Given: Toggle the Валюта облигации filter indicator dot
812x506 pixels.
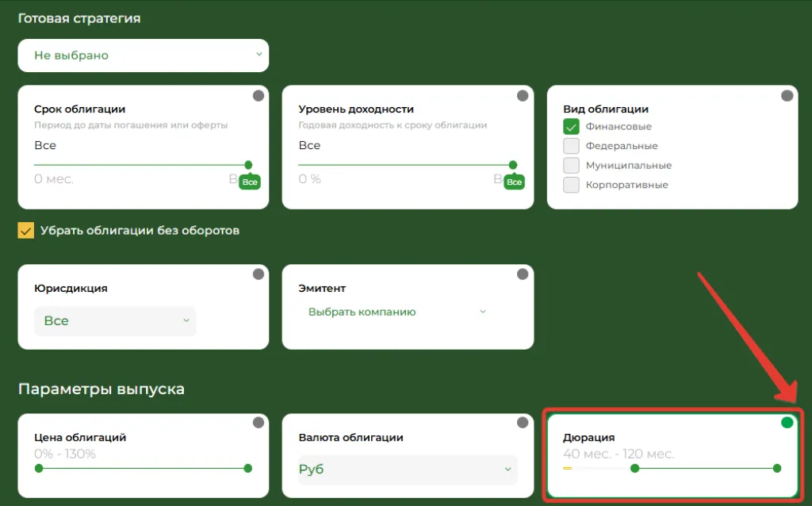Looking at the screenshot, I should coord(523,423).
